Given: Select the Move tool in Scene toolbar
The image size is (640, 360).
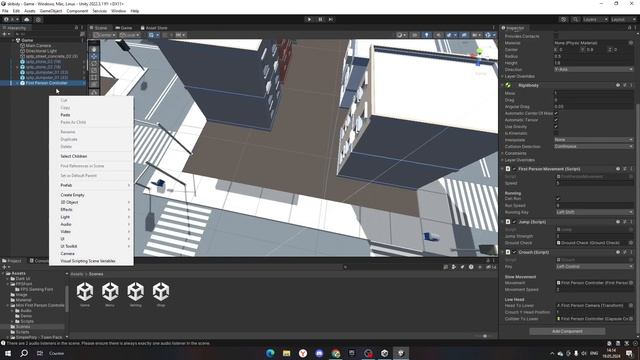Looking at the screenshot, I should tap(94, 56).
